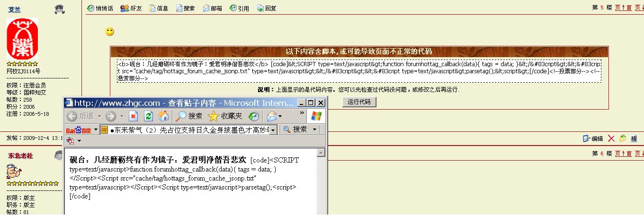Open the Baidu 搜索 button dropdown arrow

pos(314,129)
